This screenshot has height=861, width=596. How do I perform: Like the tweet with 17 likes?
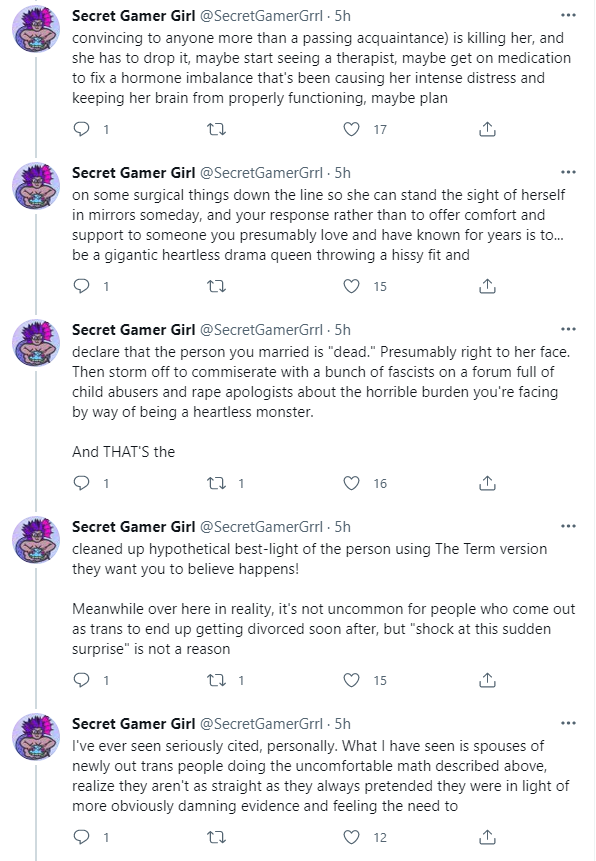pyautogui.click(x=352, y=129)
